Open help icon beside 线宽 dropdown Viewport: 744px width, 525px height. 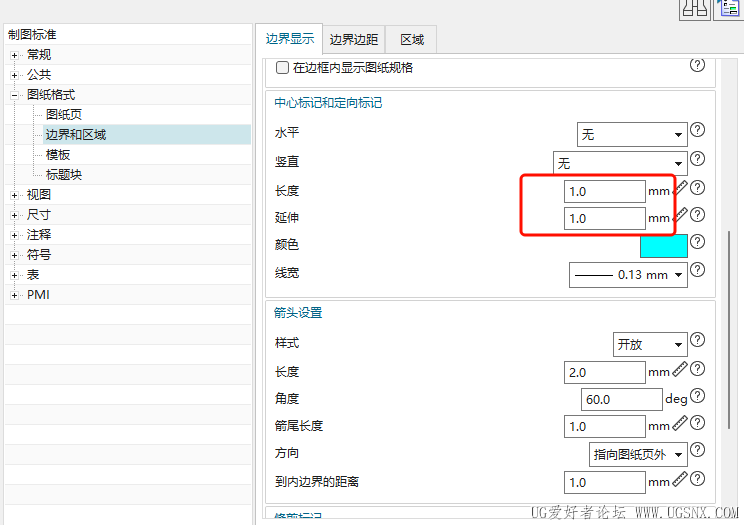697,270
